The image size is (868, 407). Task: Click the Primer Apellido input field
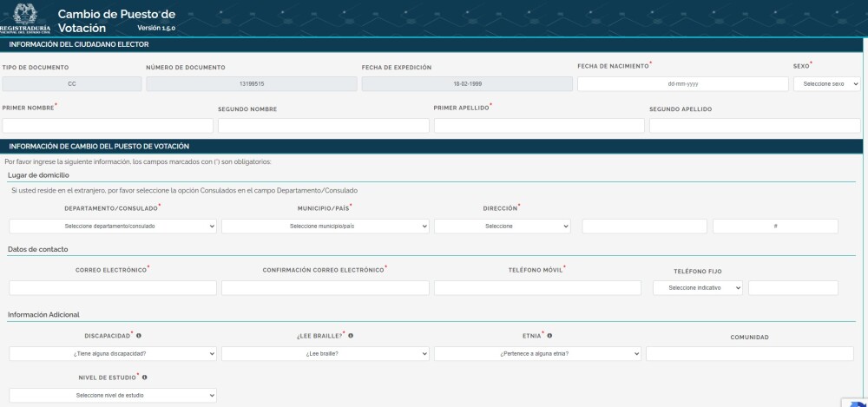coord(539,126)
